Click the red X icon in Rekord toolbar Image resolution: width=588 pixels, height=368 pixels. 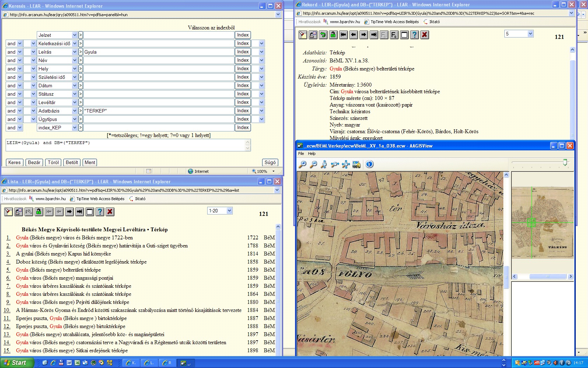tap(425, 35)
